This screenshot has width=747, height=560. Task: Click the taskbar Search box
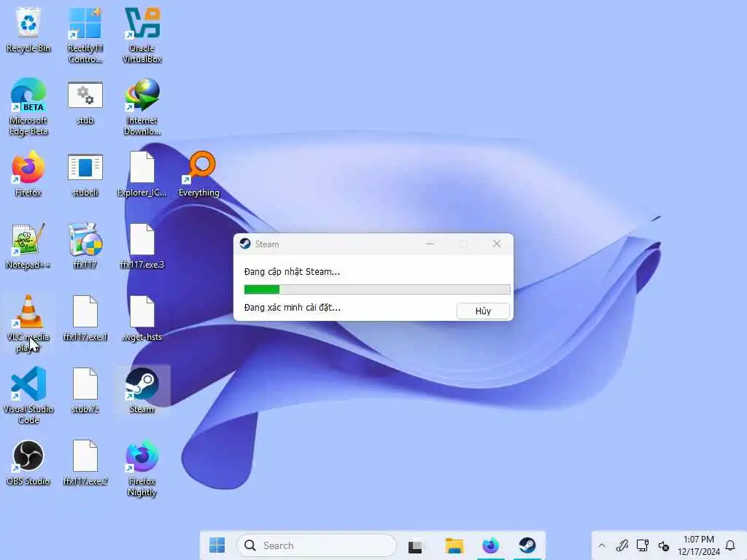(x=317, y=545)
